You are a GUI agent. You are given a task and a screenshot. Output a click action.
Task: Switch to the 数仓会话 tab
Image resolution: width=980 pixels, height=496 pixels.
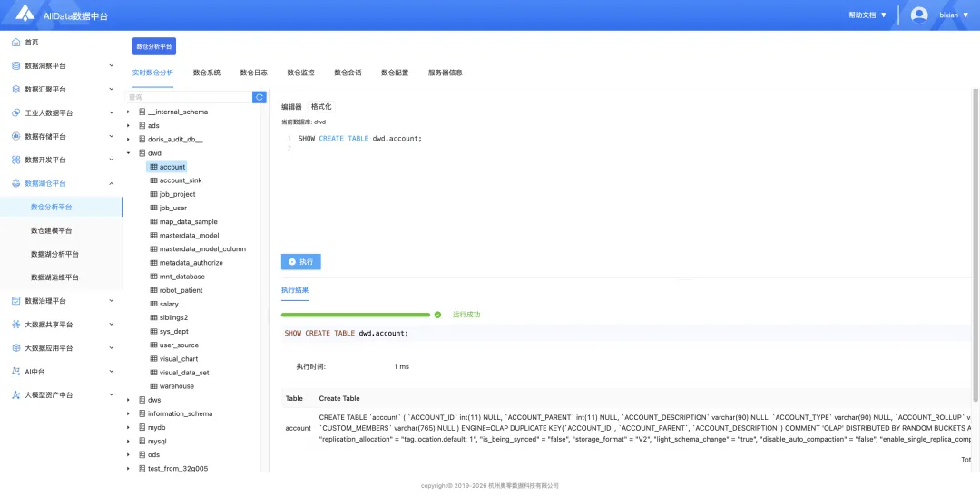coord(348,73)
